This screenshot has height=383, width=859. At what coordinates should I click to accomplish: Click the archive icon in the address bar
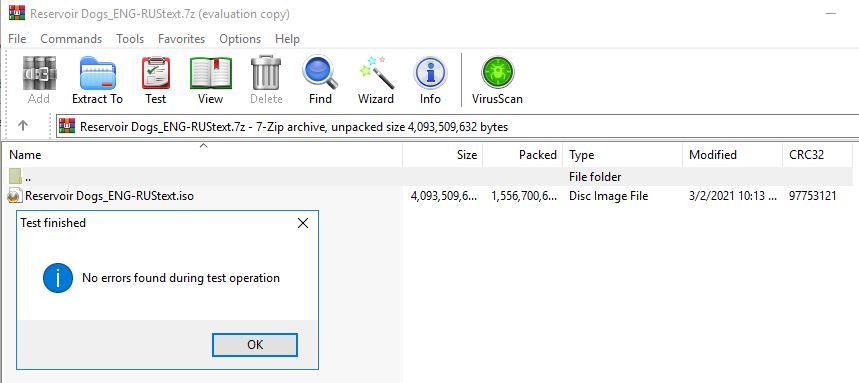pos(67,127)
